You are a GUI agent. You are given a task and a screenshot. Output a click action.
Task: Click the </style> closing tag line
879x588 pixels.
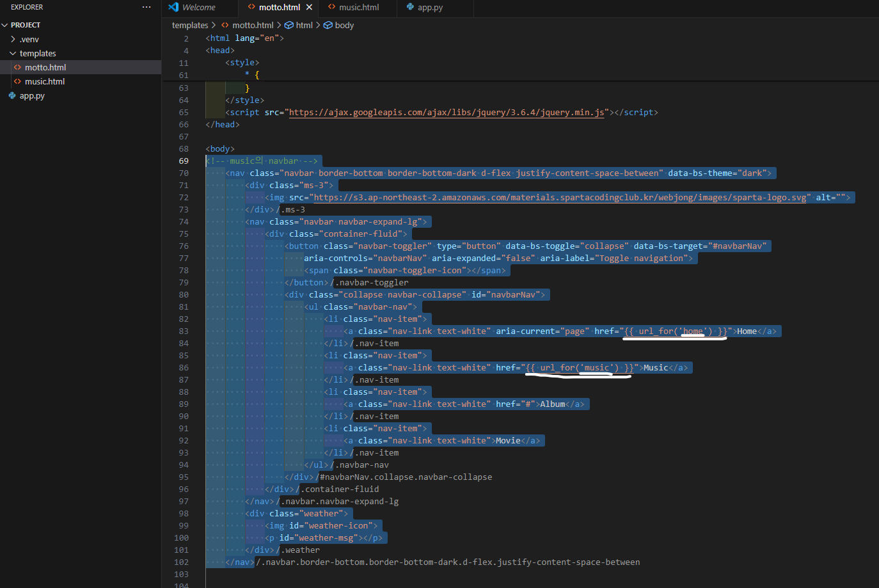[244, 100]
